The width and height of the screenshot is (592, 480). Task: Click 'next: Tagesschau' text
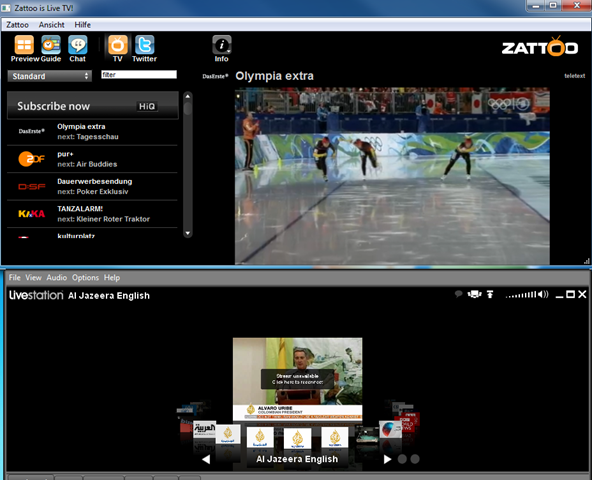(88, 137)
